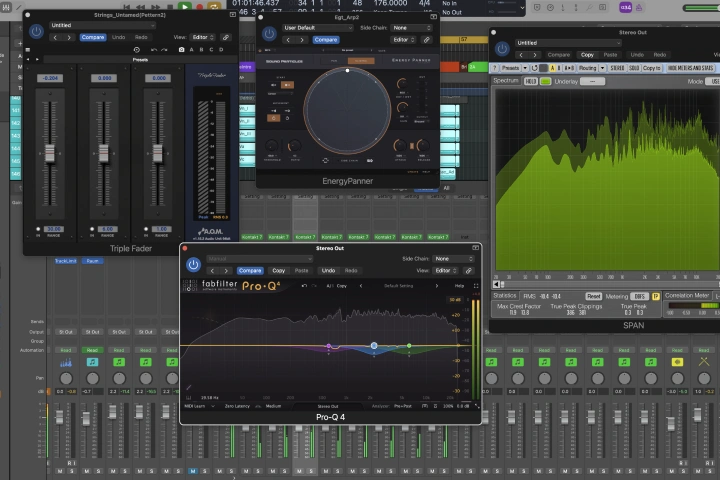
Task: Toggle Triple Fader plugin power button
Action: pos(36,31)
